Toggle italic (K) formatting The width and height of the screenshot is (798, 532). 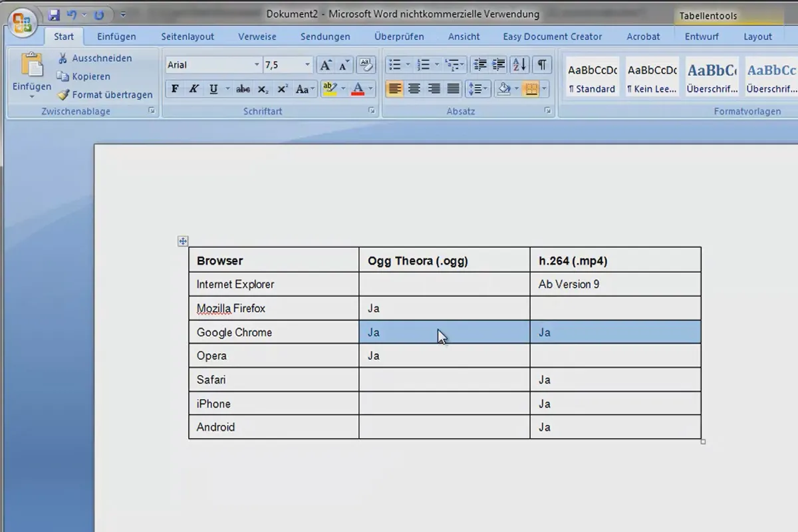point(194,88)
